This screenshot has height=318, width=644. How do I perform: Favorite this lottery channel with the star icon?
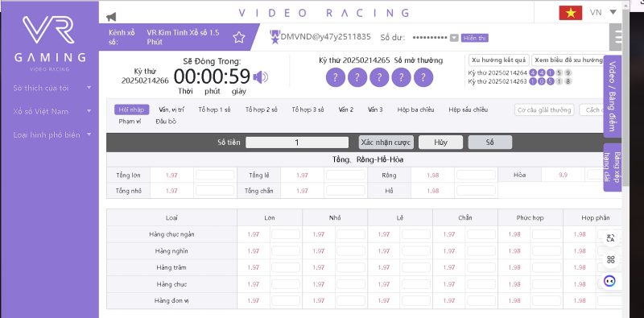click(x=238, y=37)
